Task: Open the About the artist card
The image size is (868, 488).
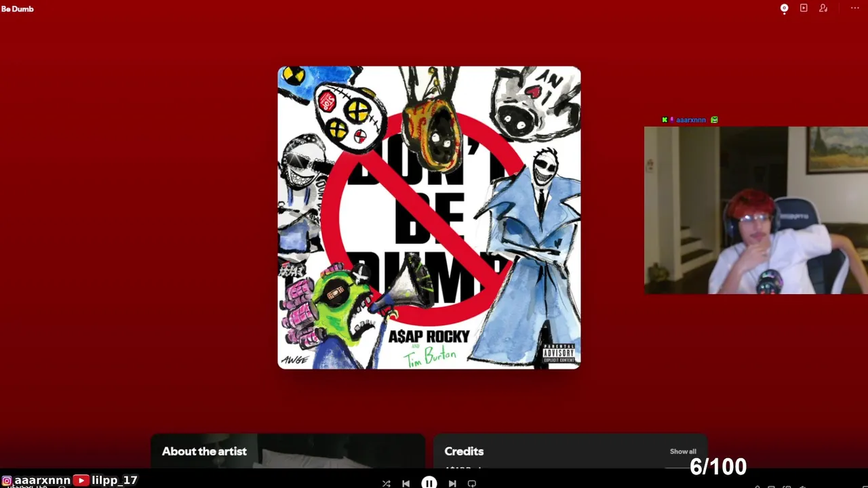Action: (x=288, y=451)
